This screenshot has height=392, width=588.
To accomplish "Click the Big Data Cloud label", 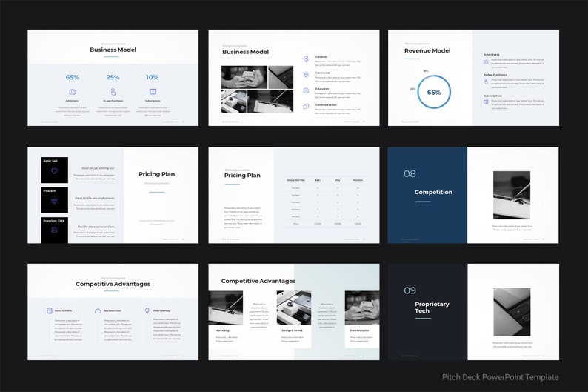I will (x=113, y=311).
